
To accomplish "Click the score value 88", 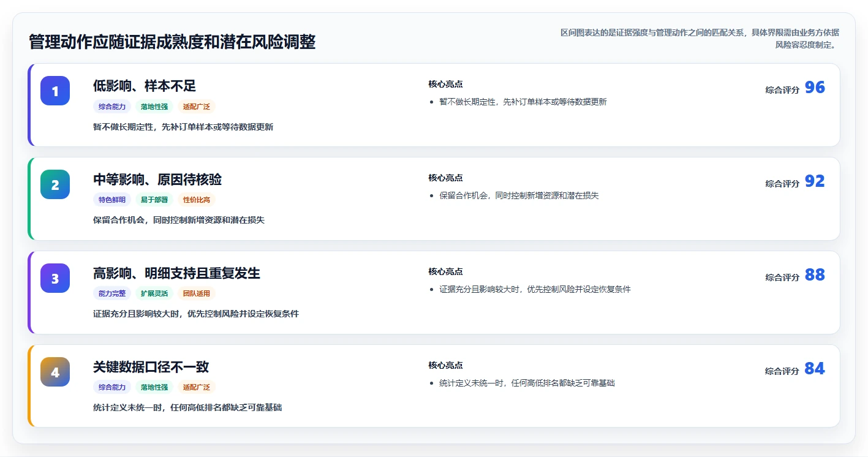I will pos(815,275).
